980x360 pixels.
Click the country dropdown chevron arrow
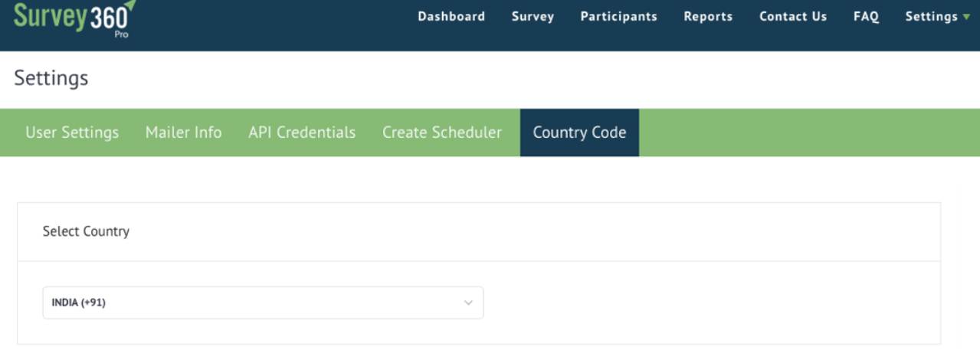point(468,303)
